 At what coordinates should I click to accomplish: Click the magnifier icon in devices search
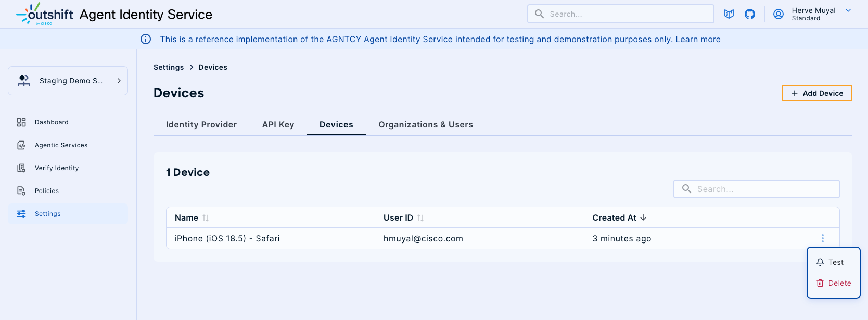687,189
